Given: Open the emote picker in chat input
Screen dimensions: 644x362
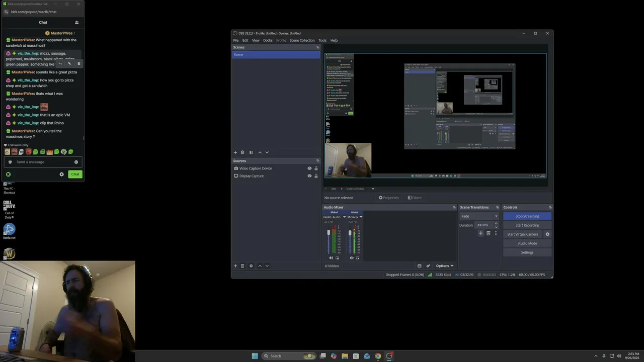Looking at the screenshot, I should [76, 162].
